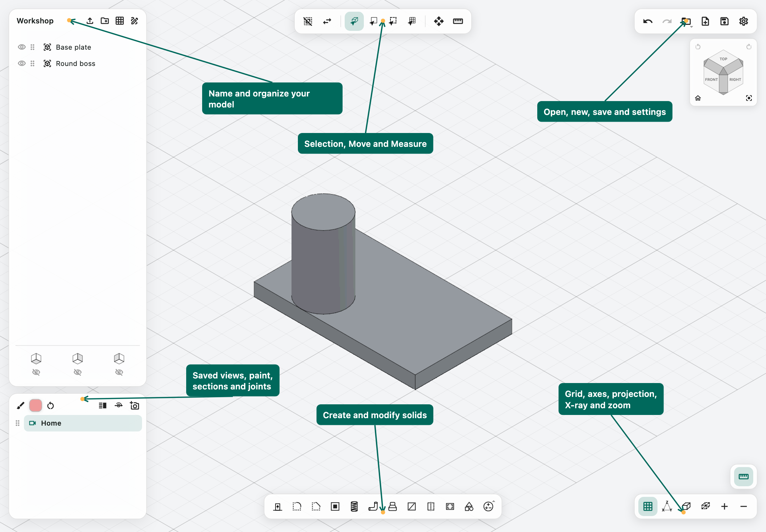This screenshot has width=766, height=532.
Task: Open the settings gear
Action: point(744,21)
